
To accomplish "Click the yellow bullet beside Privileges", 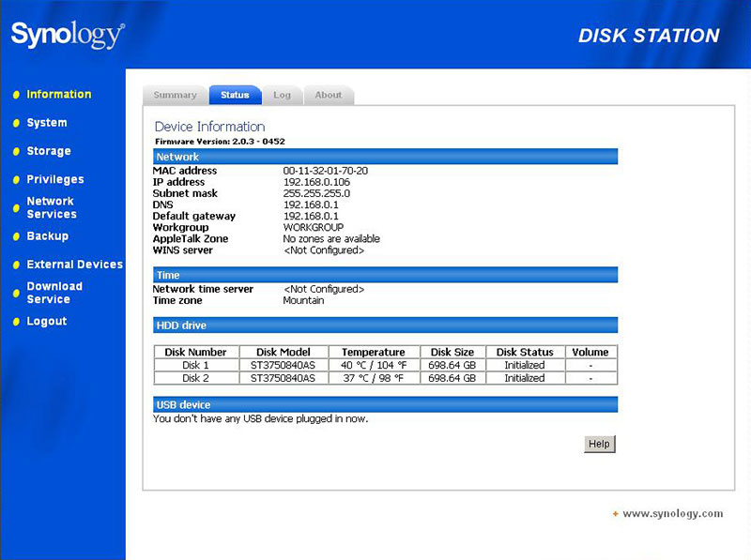I will click(x=16, y=179).
